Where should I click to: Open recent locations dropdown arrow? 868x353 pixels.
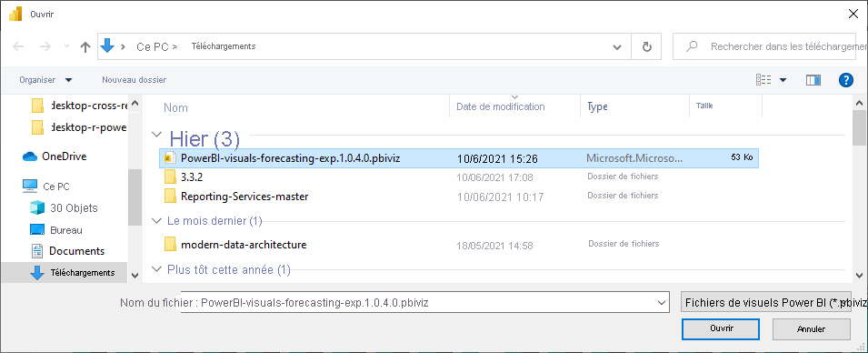(x=67, y=47)
